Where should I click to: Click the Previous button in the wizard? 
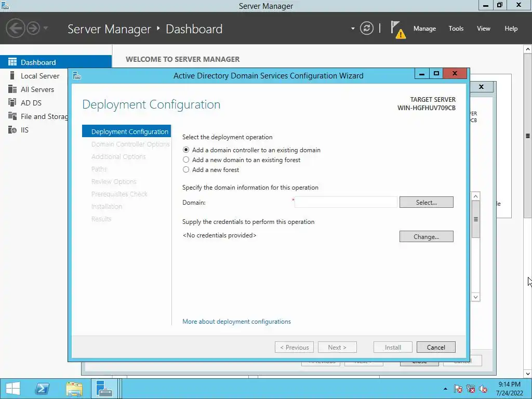pos(294,347)
